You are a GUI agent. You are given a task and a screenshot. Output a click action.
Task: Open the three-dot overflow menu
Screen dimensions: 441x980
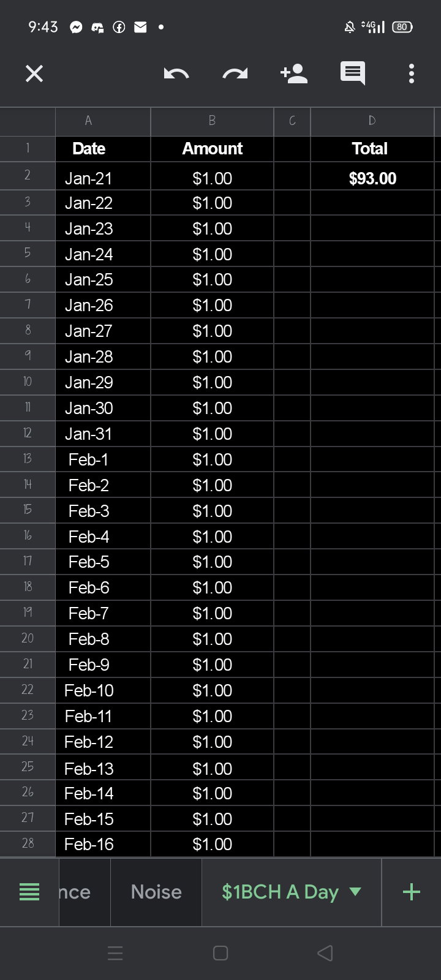pos(412,73)
